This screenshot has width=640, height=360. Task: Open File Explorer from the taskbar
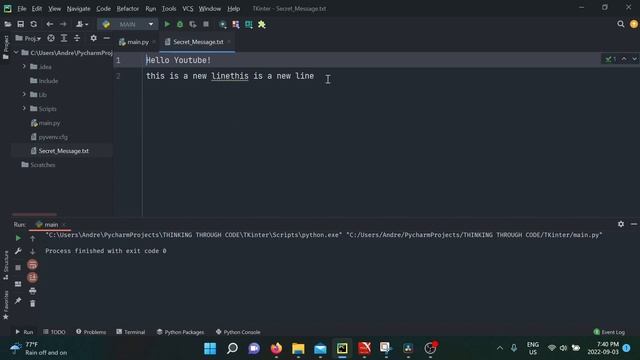[x=298, y=348]
